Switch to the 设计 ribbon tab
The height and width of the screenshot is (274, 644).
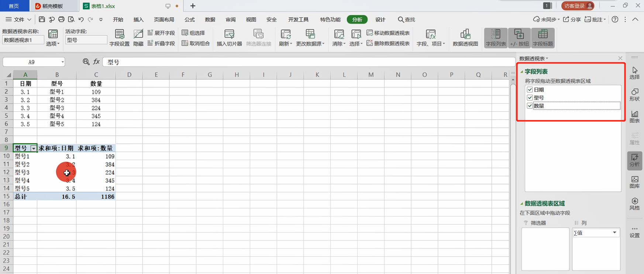(380, 20)
